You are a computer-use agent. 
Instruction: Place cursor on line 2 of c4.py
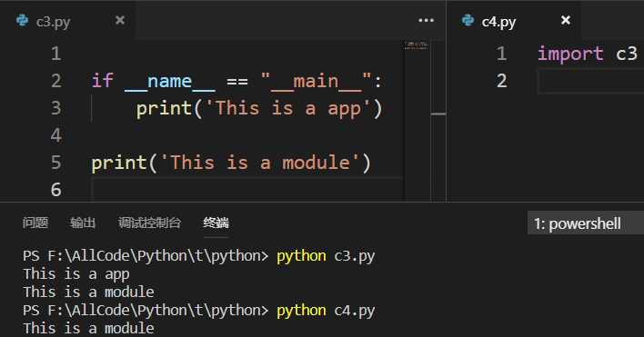click(x=590, y=81)
